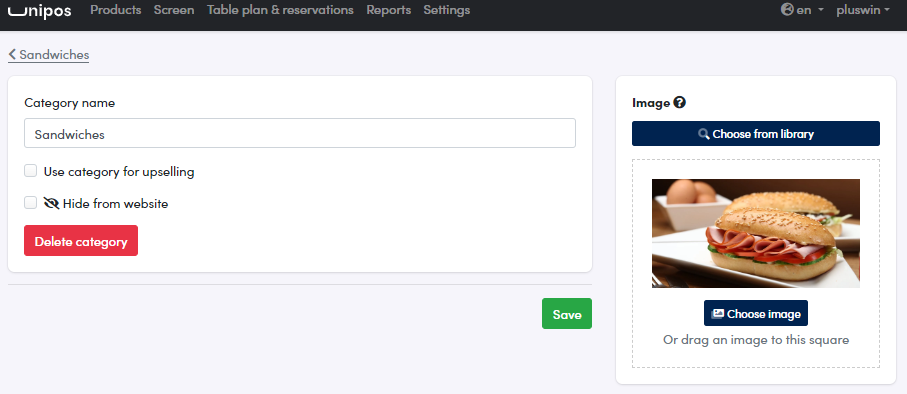This screenshot has width=907, height=394.
Task: Click the green Save button
Action: [x=567, y=314]
